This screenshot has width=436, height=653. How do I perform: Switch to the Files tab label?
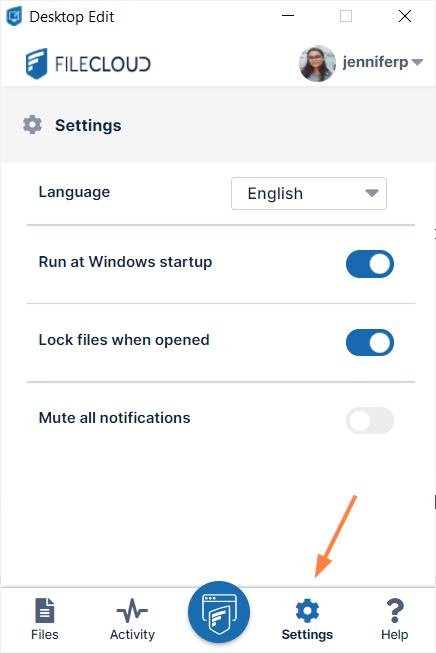coord(45,634)
